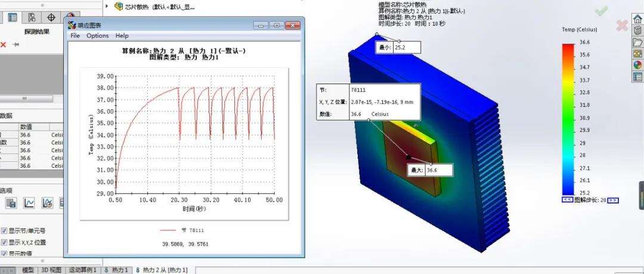Open SOLIDWORKS Resources home icon in task pane
Screen dimensions: 644x274
[637, 19]
